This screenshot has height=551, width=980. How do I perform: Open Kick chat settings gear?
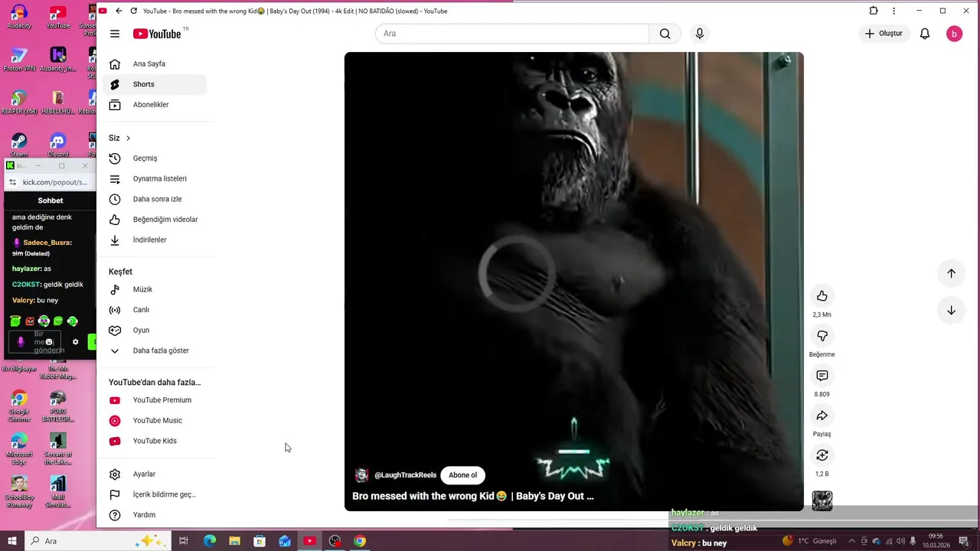(75, 342)
